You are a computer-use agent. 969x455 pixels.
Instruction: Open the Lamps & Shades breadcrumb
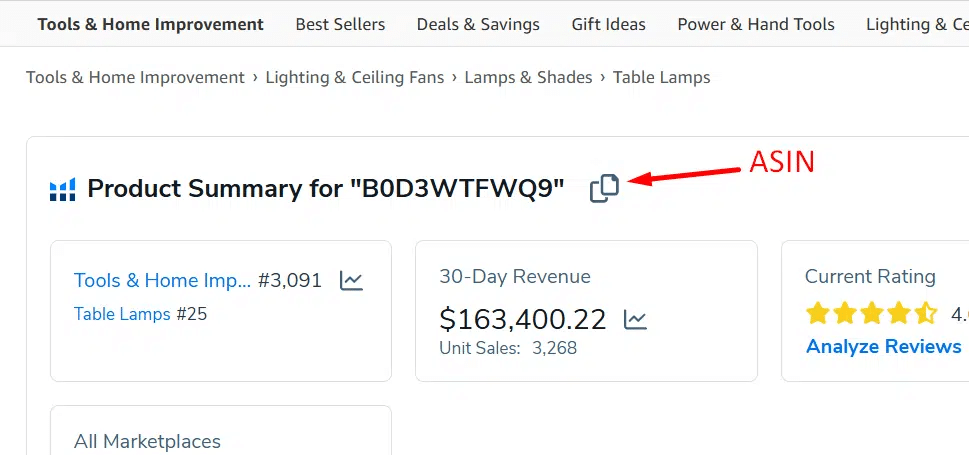(x=528, y=77)
